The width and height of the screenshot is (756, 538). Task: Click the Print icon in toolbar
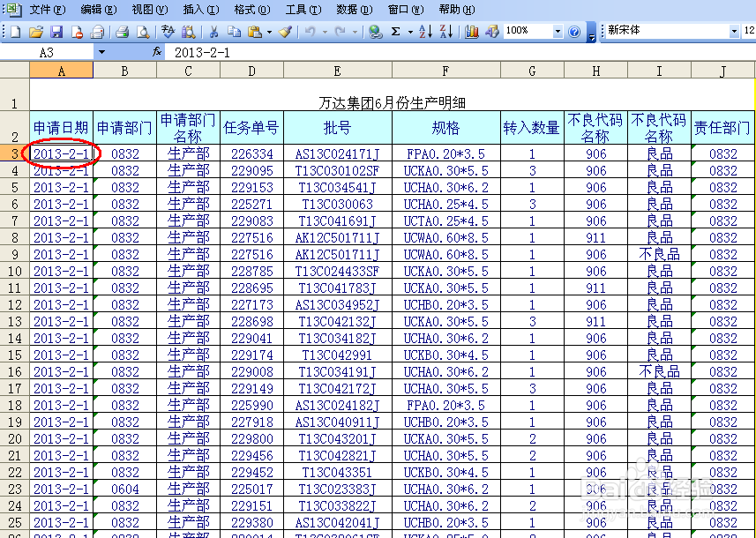pos(123,32)
